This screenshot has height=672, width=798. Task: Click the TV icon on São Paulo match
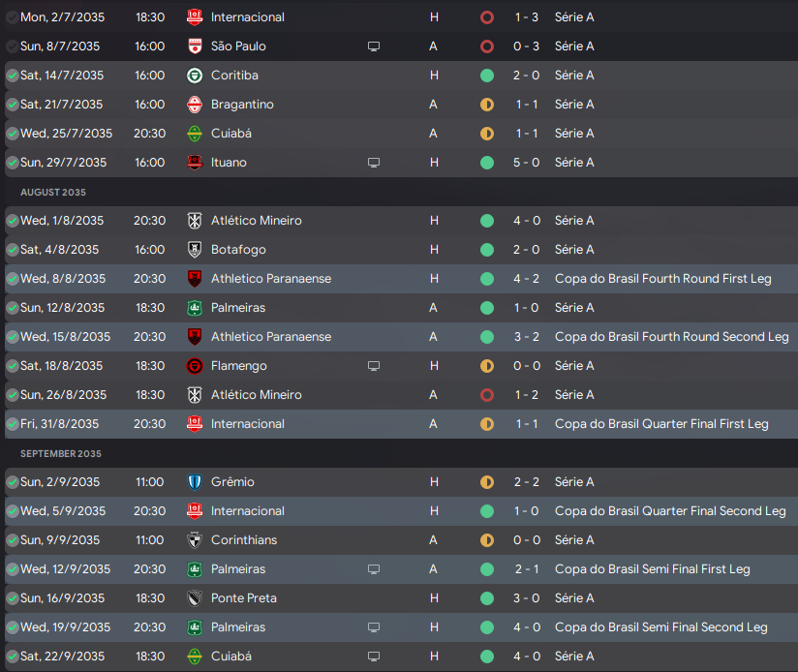[x=374, y=46]
